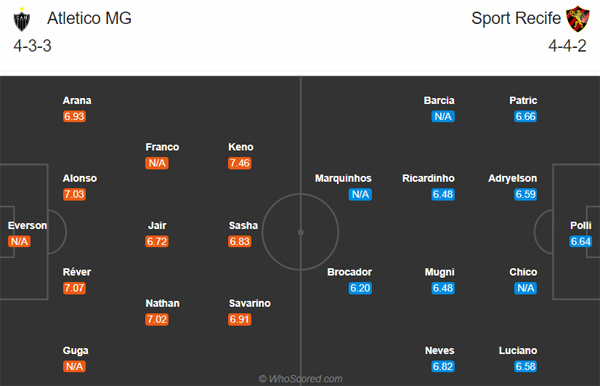Select player Adryelson on the pitch
This screenshot has width=600, height=386.
pyautogui.click(x=512, y=178)
